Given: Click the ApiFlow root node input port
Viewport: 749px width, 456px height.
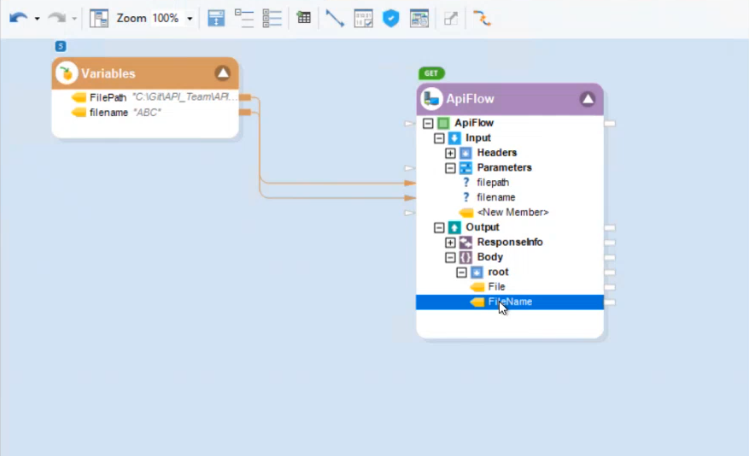Looking at the screenshot, I should [x=409, y=124].
